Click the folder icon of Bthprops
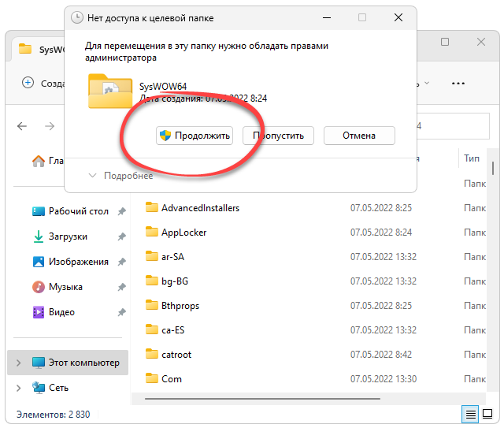 point(152,305)
